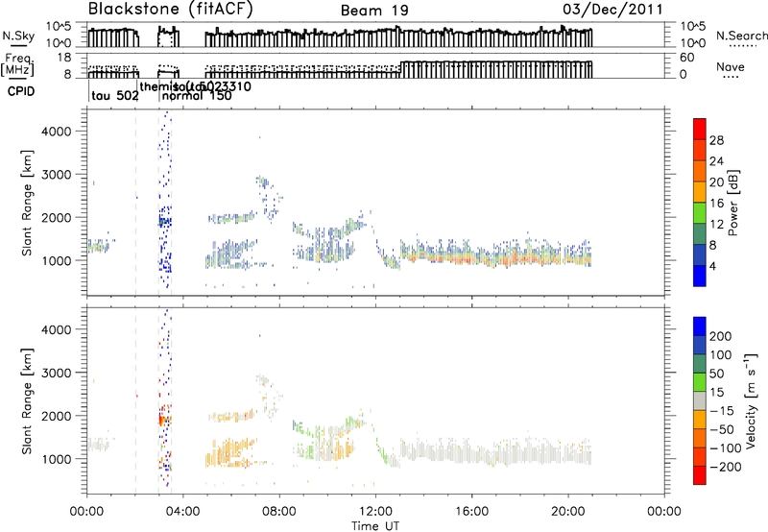Click the bright blue bottom of power color bar
The height and width of the screenshot is (532, 768).
(700, 276)
